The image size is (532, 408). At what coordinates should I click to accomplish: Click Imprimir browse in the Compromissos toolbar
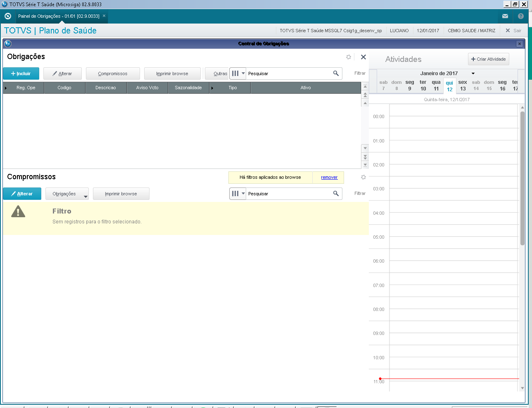(121, 194)
